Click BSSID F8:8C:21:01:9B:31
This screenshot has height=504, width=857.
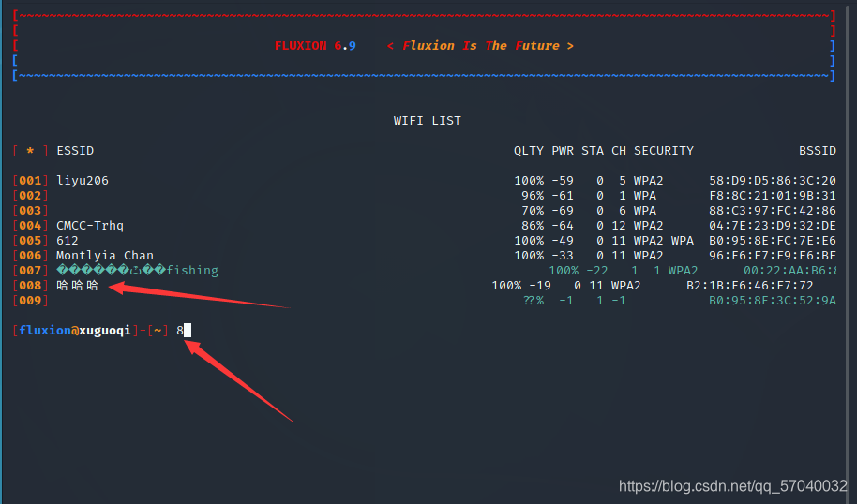click(x=773, y=196)
